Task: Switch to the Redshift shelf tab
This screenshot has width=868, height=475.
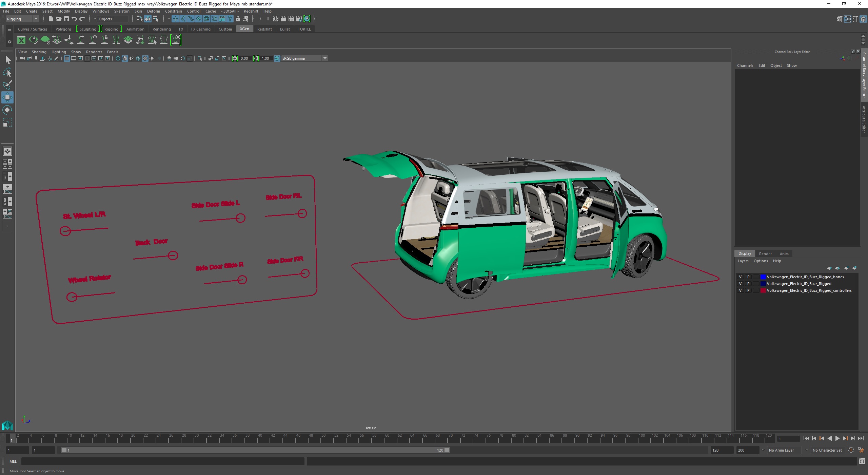Action: pyautogui.click(x=264, y=29)
